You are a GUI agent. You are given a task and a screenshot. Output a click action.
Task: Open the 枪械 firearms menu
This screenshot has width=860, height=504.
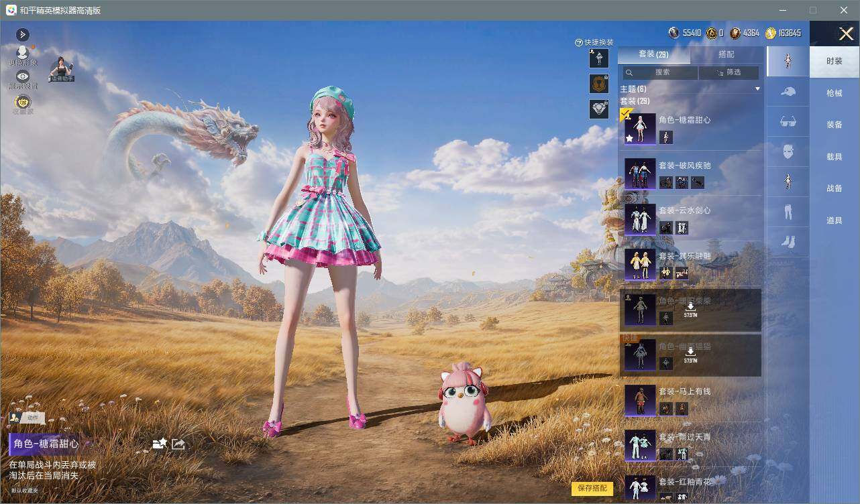pos(835,93)
